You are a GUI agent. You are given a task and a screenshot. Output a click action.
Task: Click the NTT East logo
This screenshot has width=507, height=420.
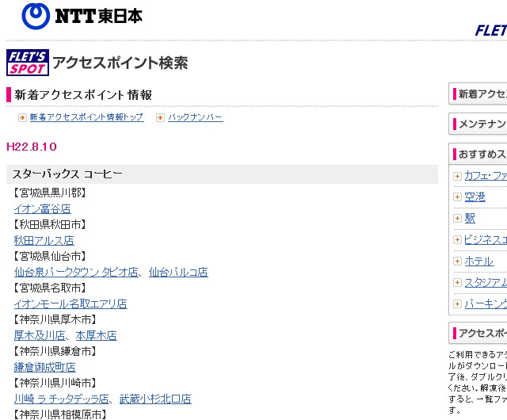coord(82,16)
